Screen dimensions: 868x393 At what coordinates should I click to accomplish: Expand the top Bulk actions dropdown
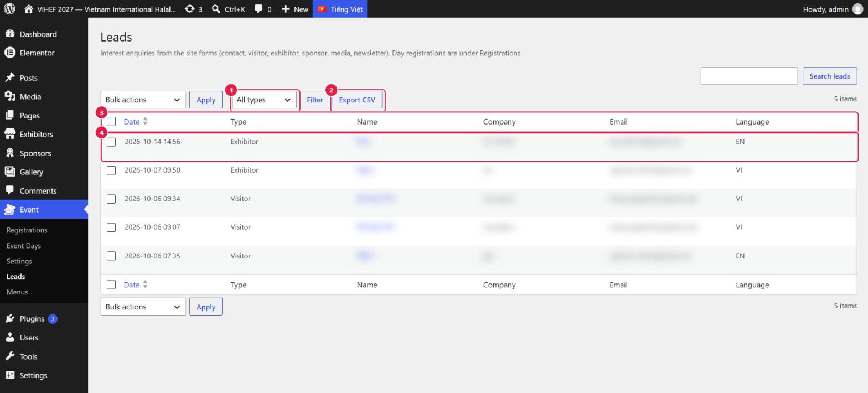143,100
